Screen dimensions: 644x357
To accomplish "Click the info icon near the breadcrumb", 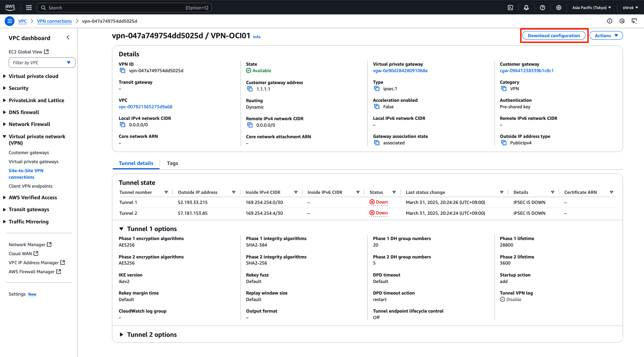I will point(610,21).
